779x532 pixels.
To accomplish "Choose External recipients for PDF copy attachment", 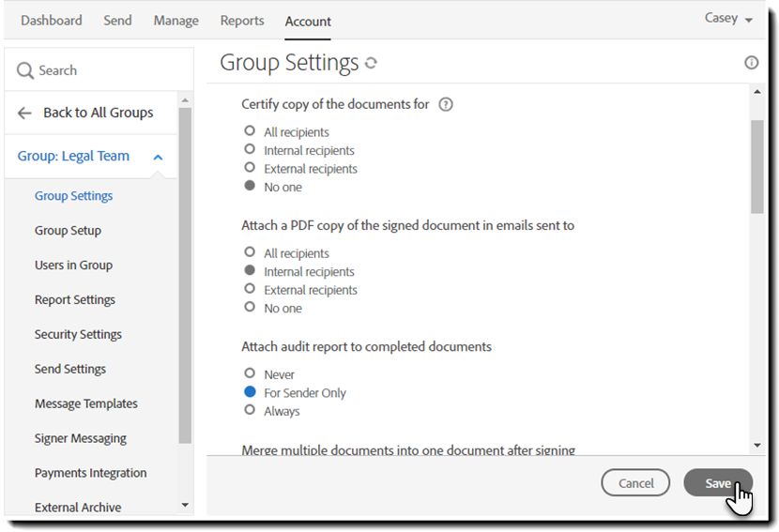I will [250, 290].
